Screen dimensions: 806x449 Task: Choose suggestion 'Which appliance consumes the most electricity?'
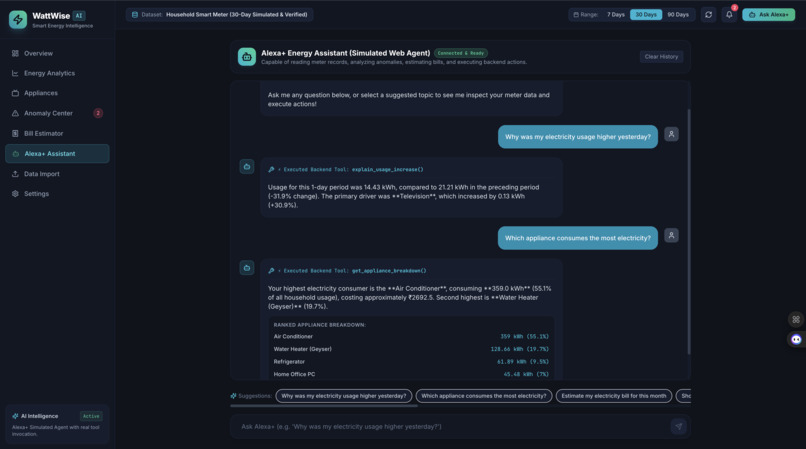pos(484,396)
